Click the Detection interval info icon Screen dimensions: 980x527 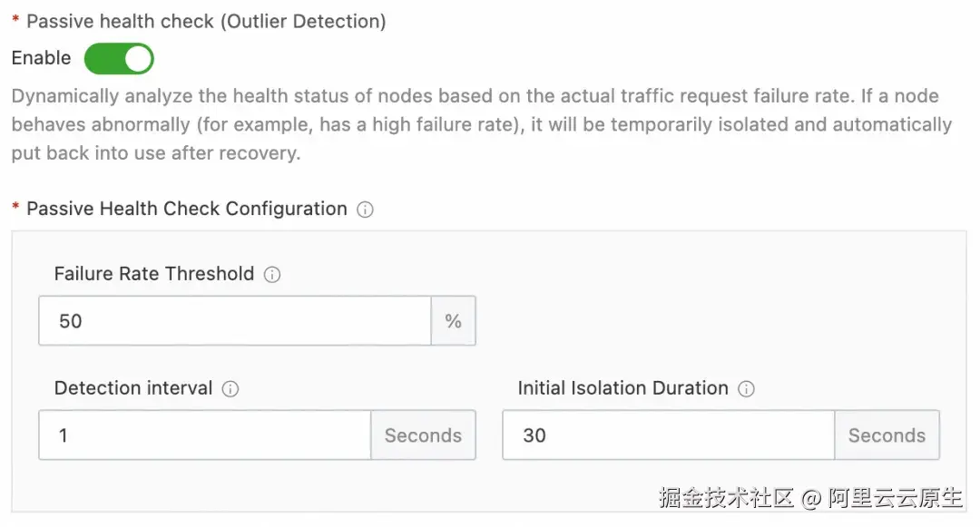click(x=230, y=389)
